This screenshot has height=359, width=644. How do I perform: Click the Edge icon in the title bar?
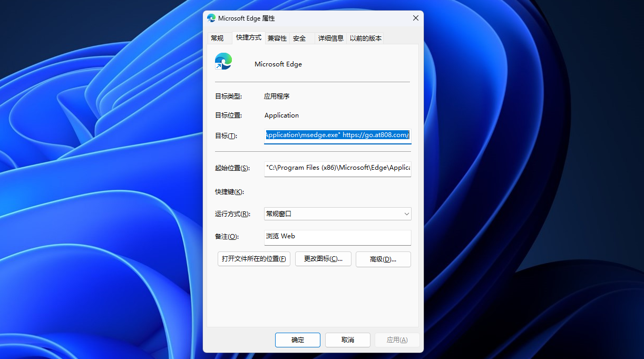[x=211, y=17]
